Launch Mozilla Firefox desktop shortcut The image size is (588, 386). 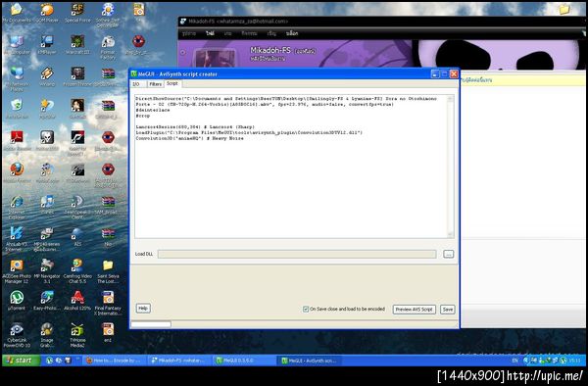pyautogui.click(x=16, y=169)
